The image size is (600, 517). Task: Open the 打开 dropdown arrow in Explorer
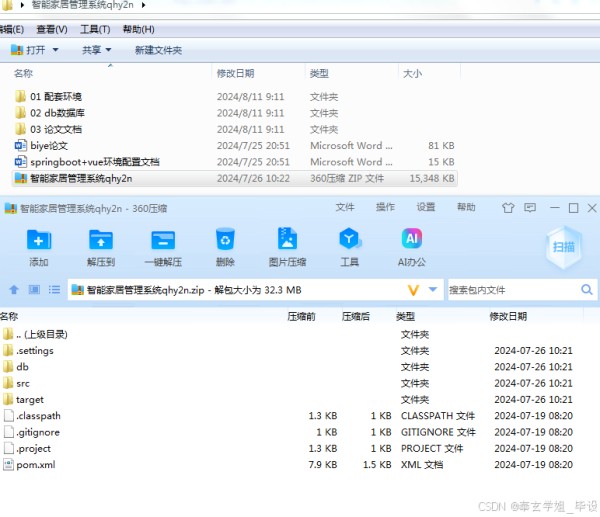(55, 50)
